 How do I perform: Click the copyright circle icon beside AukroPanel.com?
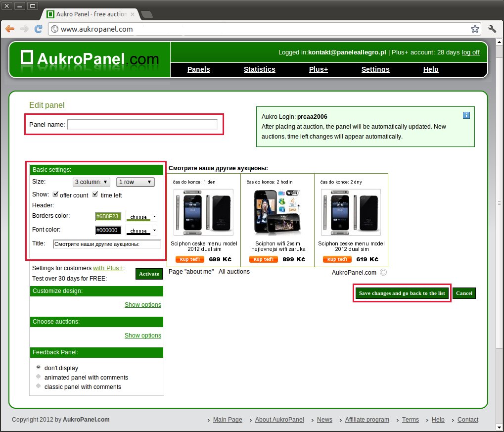click(x=383, y=273)
